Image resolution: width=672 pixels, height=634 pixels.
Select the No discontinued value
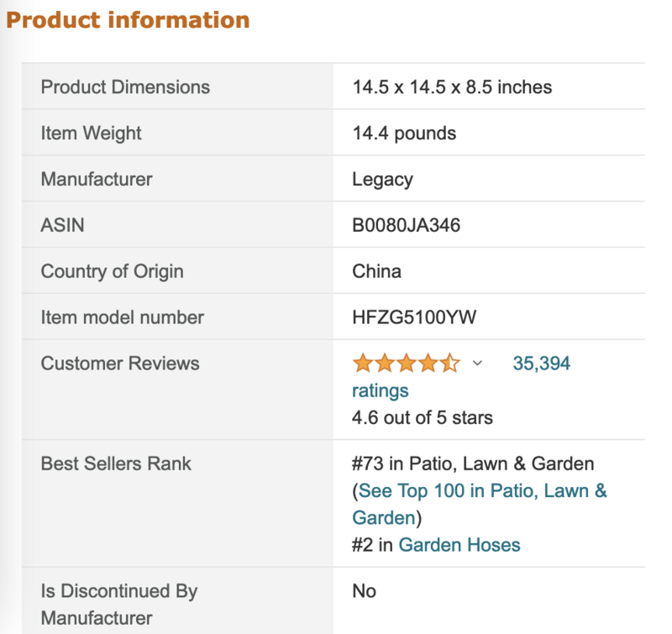pos(364,591)
